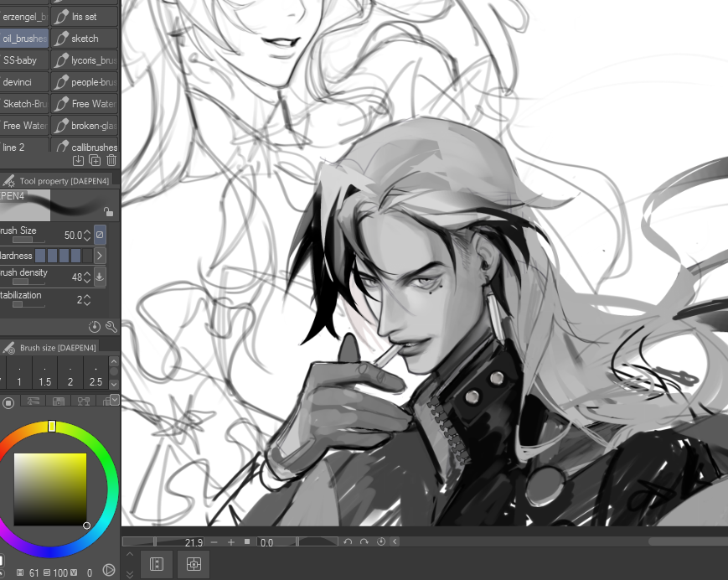Open the people-brus brush group
Viewport: 728px width, 580px height.
(x=84, y=82)
